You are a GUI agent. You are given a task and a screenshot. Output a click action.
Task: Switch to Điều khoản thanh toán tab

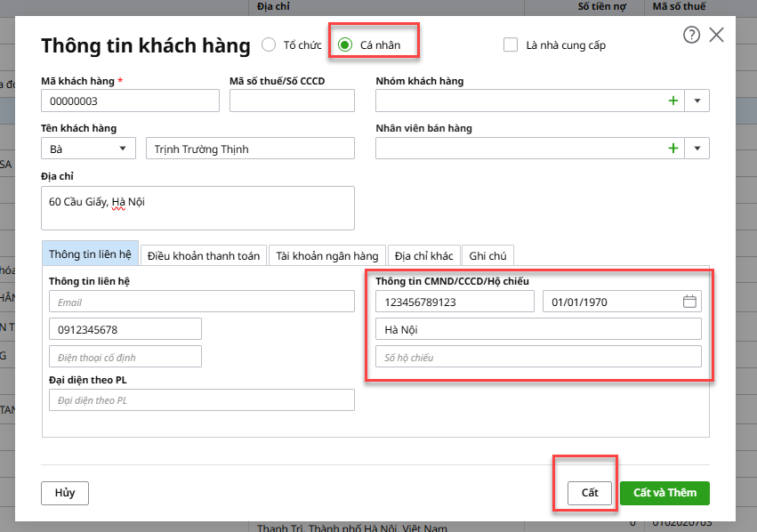point(204,255)
